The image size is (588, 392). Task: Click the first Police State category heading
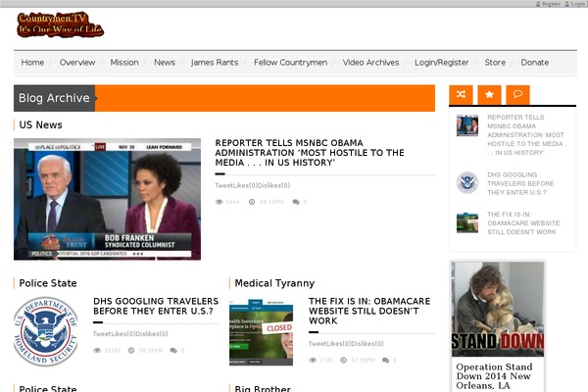pyautogui.click(x=48, y=283)
